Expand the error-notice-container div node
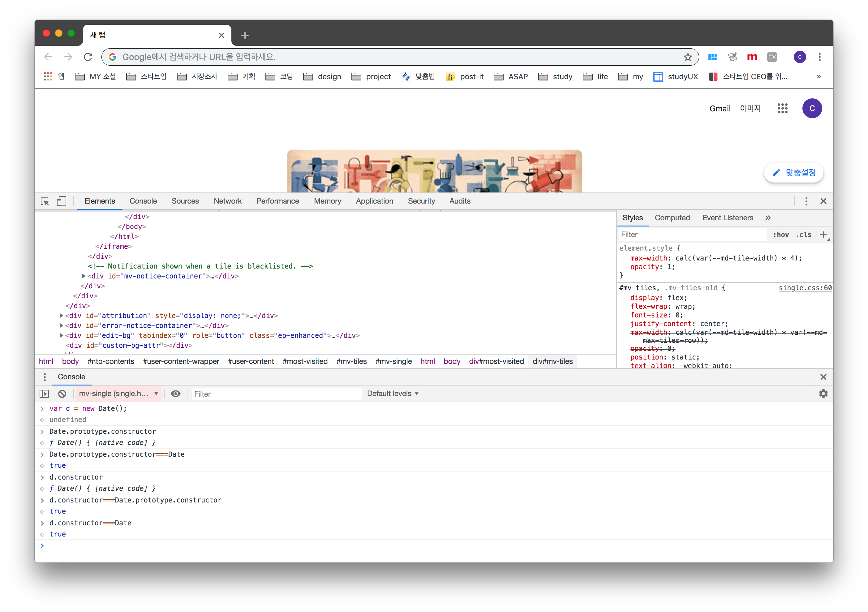 61,325
